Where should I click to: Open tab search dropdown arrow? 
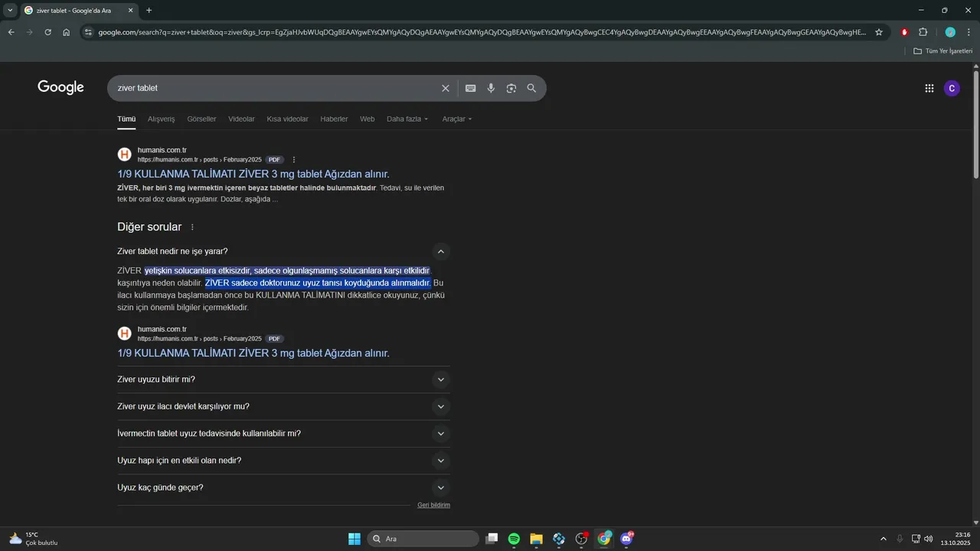(10, 10)
